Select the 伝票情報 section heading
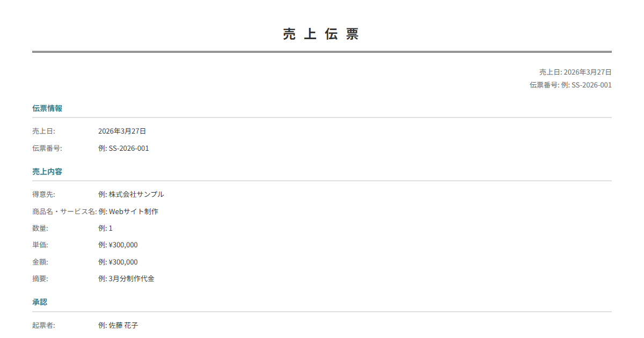 tap(47, 108)
